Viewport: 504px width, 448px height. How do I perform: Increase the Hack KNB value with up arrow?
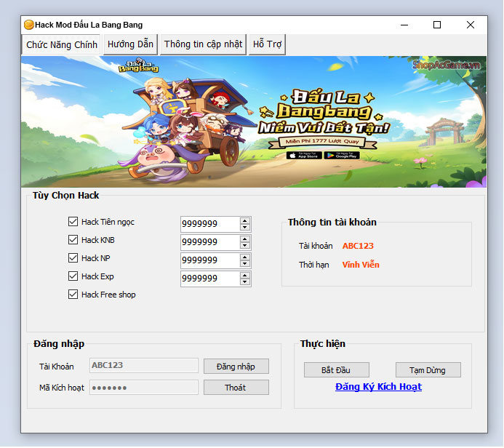(x=245, y=239)
